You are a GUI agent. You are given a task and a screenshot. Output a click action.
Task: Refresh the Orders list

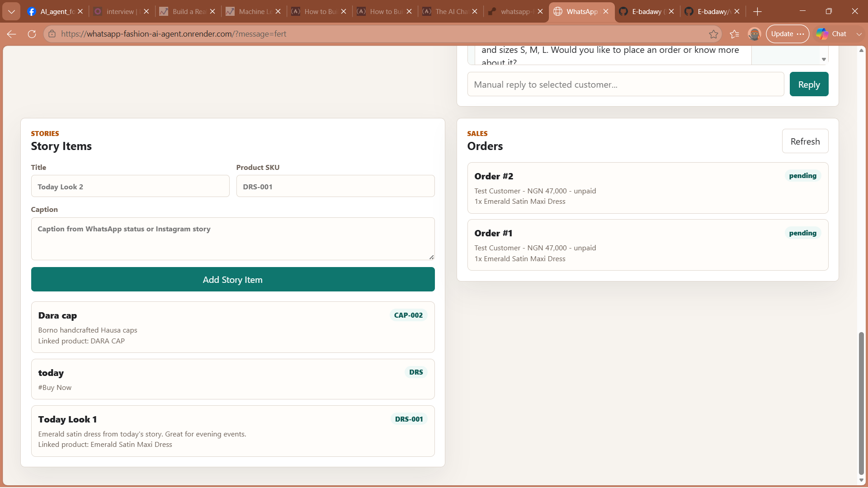[805, 141]
